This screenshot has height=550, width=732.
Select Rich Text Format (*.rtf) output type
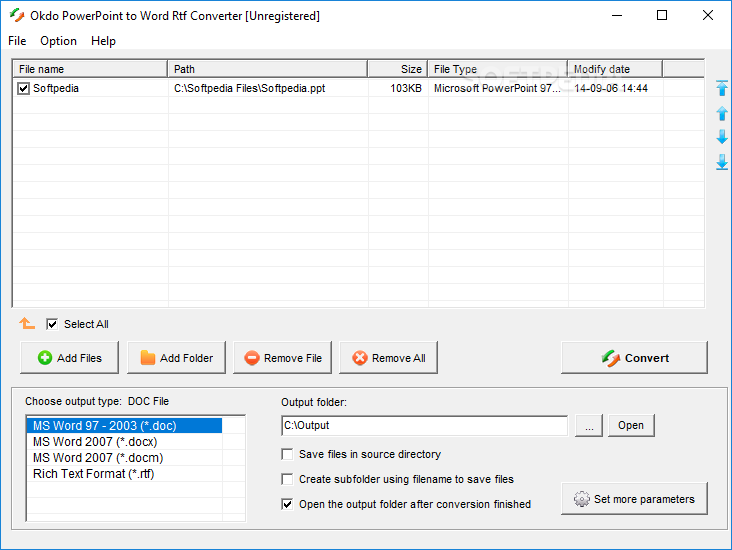click(x=124, y=473)
